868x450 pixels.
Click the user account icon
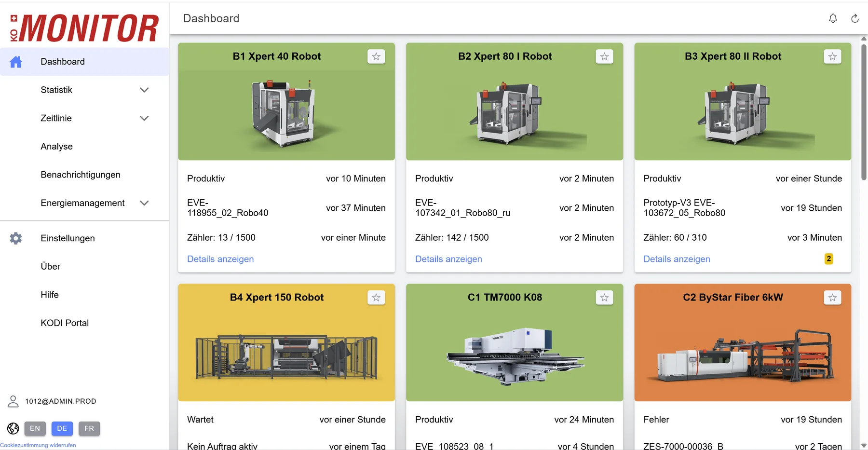coord(13,401)
